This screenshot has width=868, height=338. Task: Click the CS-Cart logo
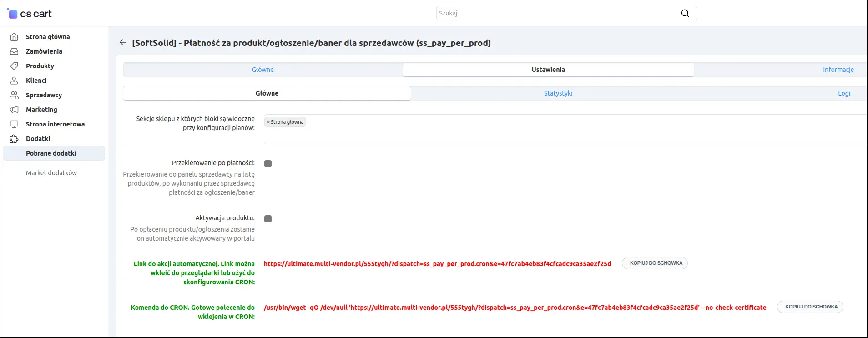coord(29,14)
